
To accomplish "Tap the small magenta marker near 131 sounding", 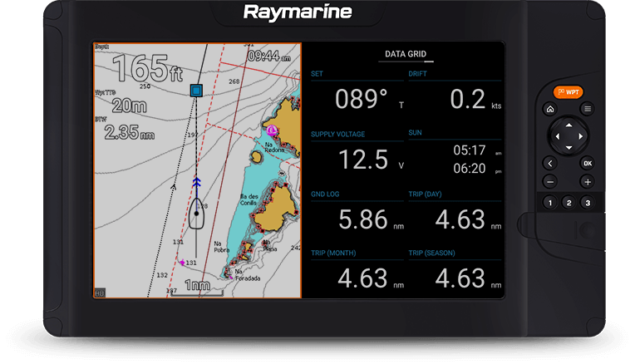I will (x=182, y=263).
